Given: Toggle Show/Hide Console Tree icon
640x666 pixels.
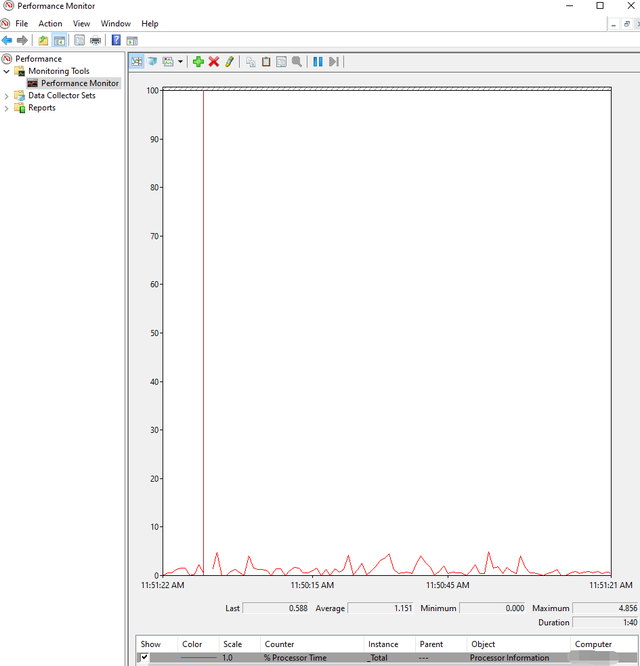Looking at the screenshot, I should point(59,40).
